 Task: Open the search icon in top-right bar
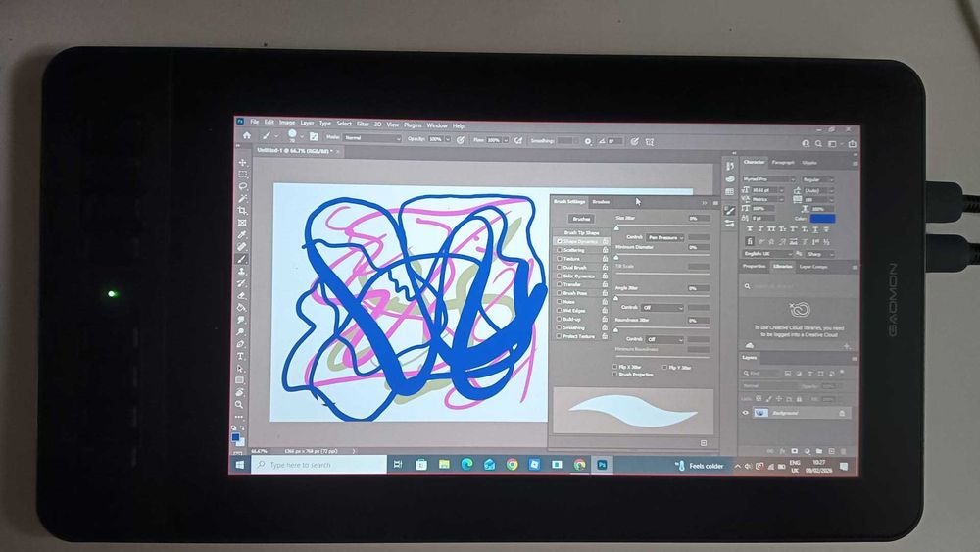click(818, 144)
